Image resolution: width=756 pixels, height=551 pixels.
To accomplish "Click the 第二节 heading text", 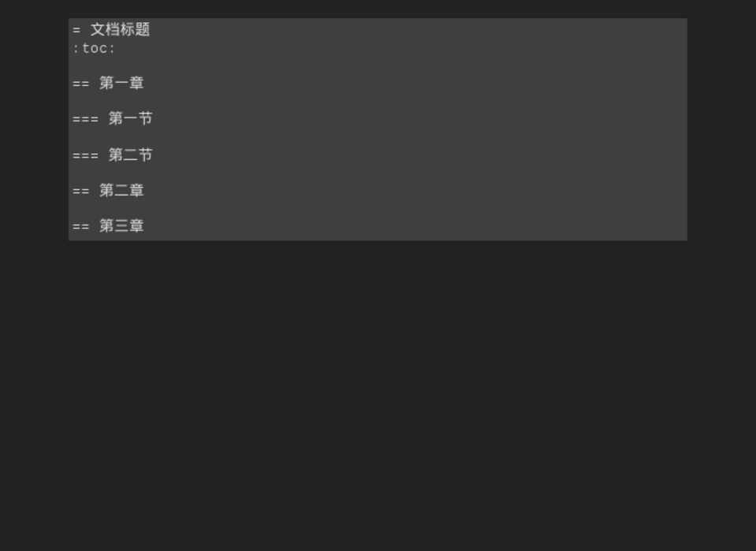I will 130,155.
